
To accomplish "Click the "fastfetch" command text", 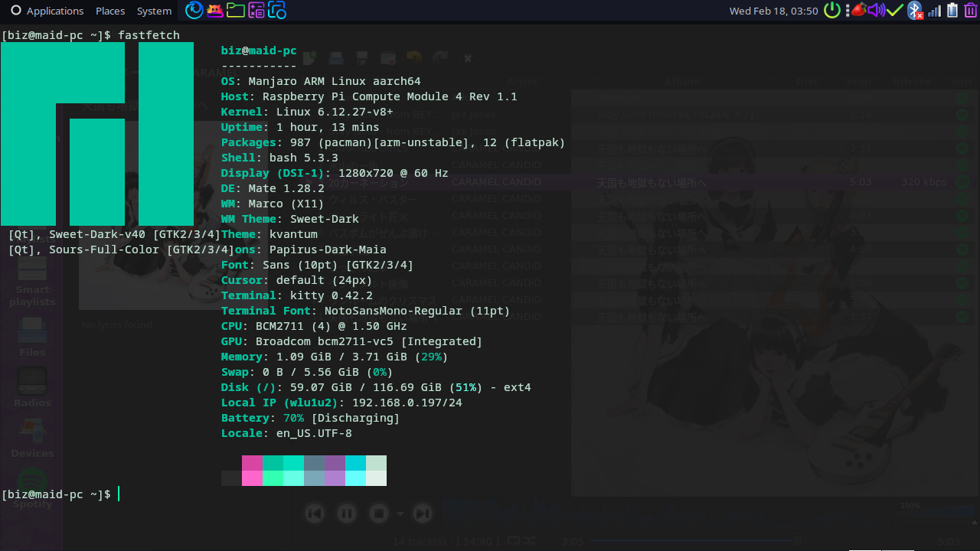I will 149,35.
